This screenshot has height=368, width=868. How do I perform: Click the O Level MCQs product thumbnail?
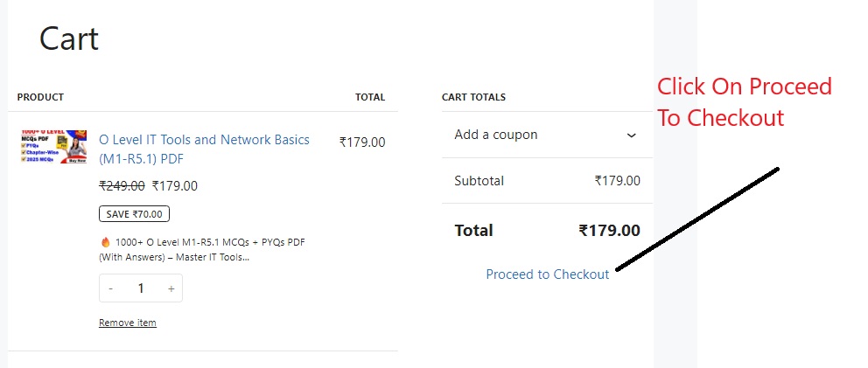point(53,147)
